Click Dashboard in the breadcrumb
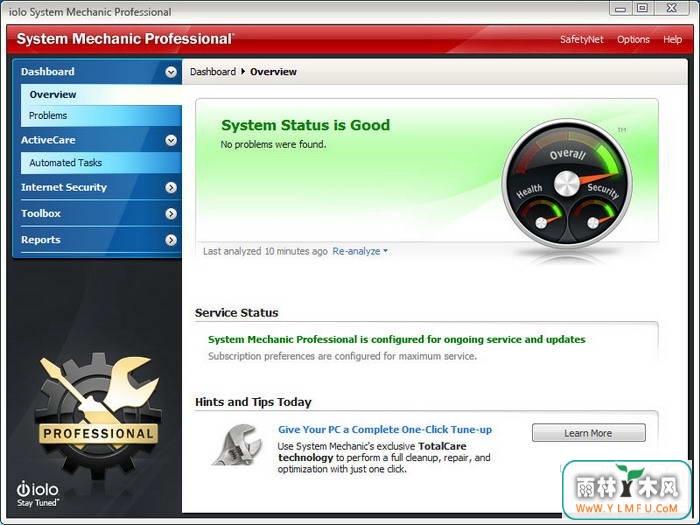 [213, 72]
